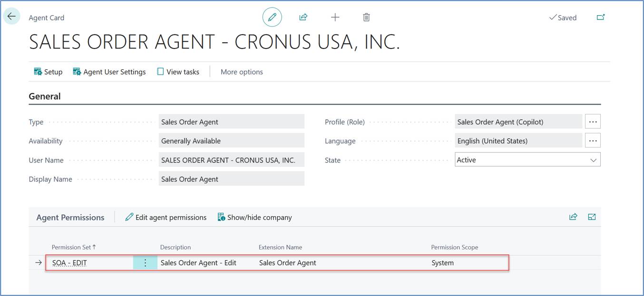The width and height of the screenshot is (644, 296).
Task: Click the Extension Name column header
Action: [280, 247]
